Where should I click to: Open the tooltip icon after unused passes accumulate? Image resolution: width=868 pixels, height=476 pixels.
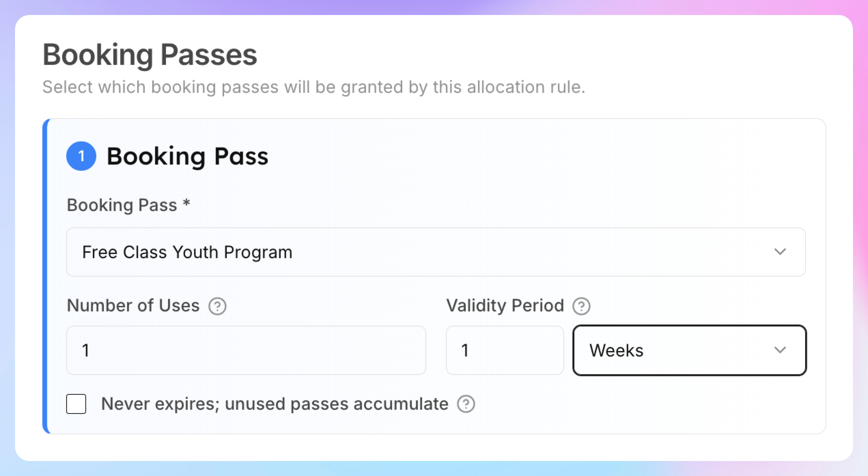(466, 404)
